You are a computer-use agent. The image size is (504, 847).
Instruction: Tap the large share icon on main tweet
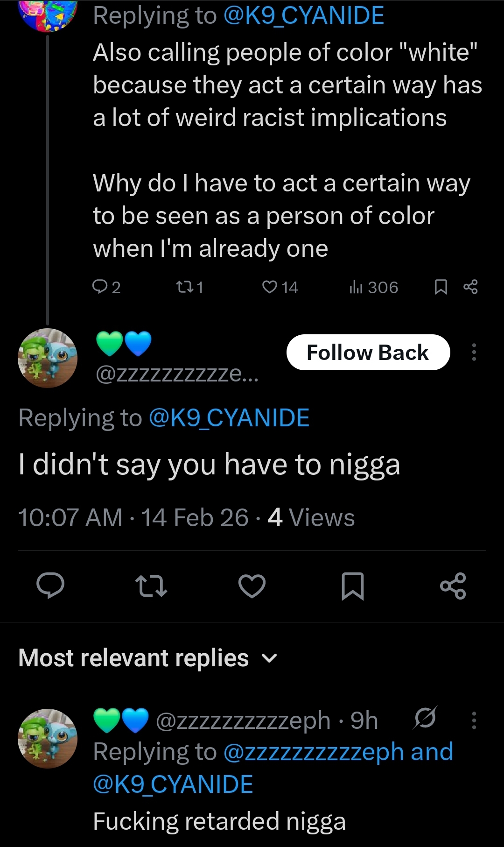tap(453, 586)
